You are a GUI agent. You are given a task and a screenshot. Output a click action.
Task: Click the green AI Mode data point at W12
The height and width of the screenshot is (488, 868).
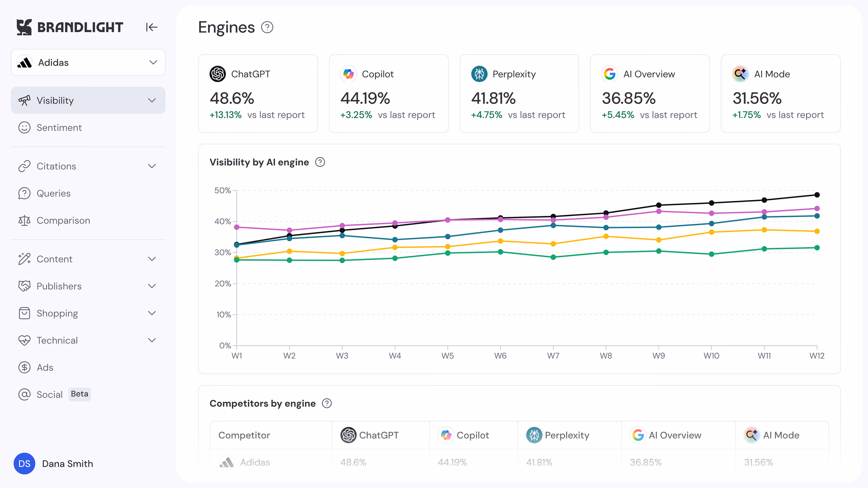point(817,248)
